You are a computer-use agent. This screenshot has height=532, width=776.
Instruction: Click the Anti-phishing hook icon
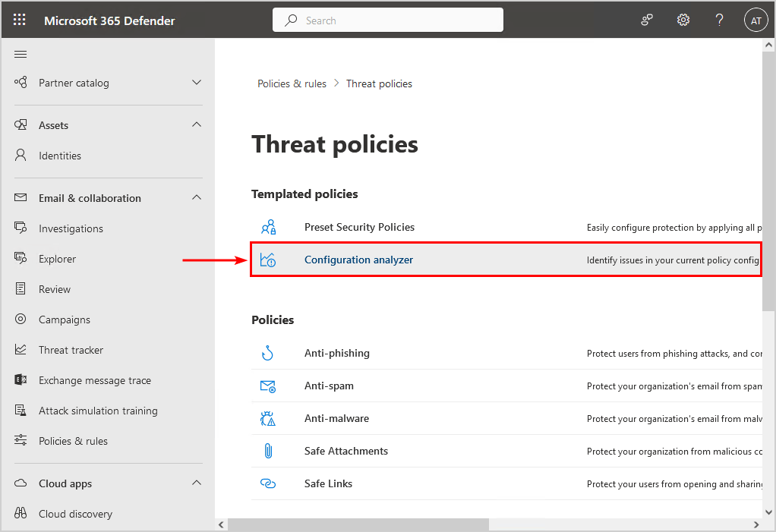pos(267,353)
